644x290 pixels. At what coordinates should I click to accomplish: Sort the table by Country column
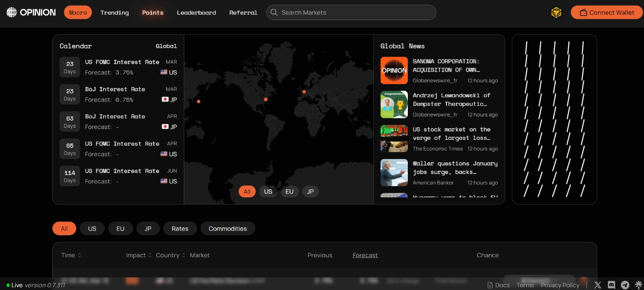pos(171,255)
